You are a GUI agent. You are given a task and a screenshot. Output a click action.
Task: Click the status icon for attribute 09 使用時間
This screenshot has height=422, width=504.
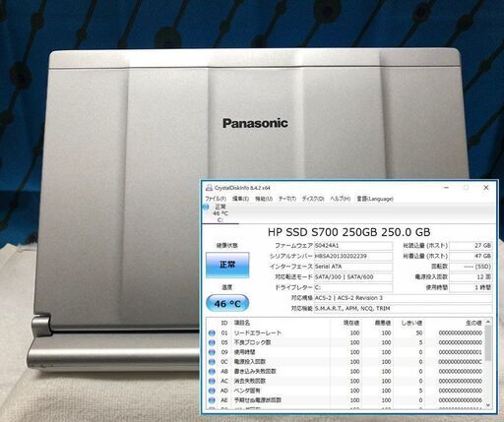pyautogui.click(x=212, y=352)
